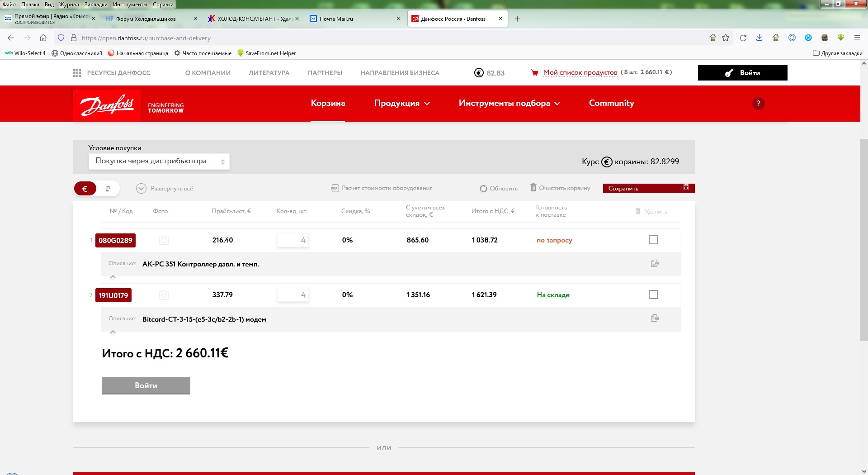The width and height of the screenshot is (868, 475).
Task: Collapse the Bitcord modem description row
Action: tap(113, 332)
